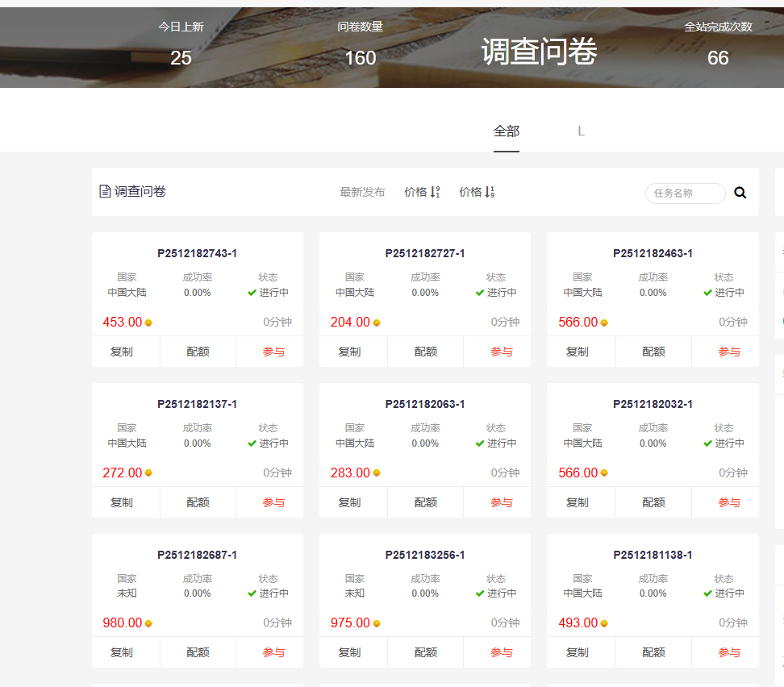
Task: Click 参与 on survey P2512182743-1
Action: 269,352
